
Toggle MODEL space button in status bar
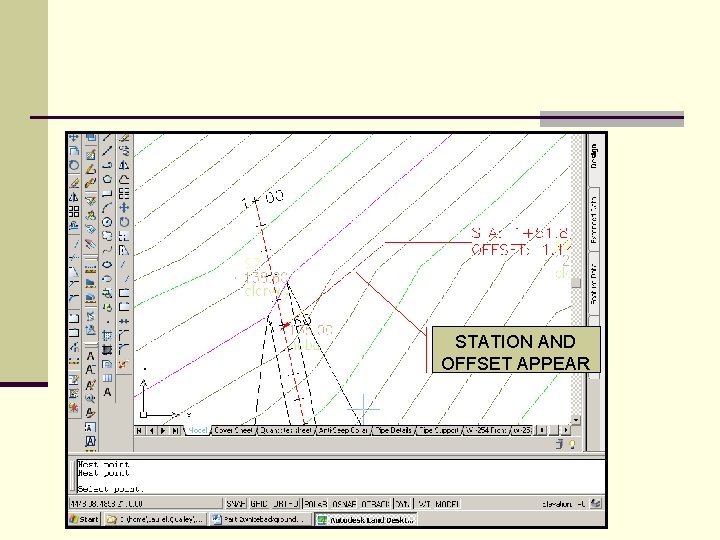pos(447,504)
